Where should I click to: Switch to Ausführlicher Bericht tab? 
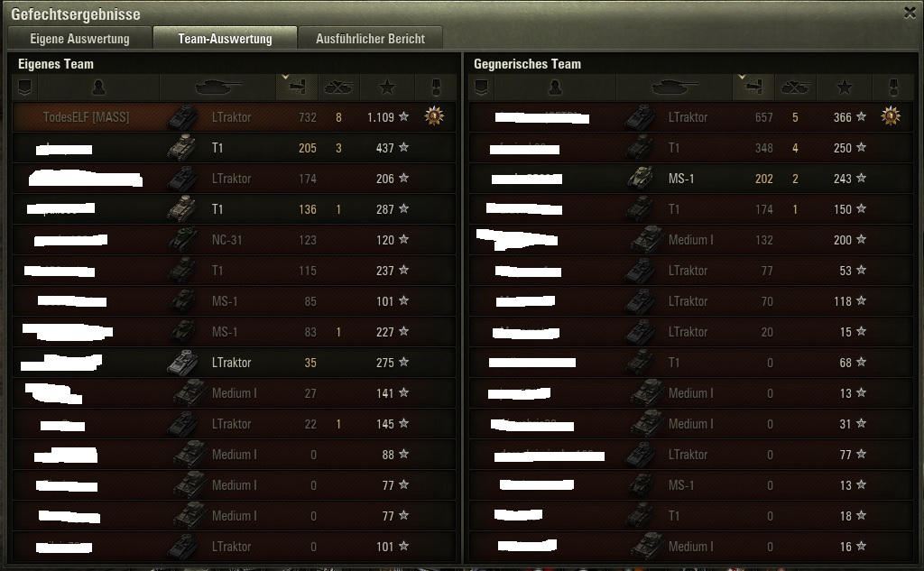click(x=370, y=39)
